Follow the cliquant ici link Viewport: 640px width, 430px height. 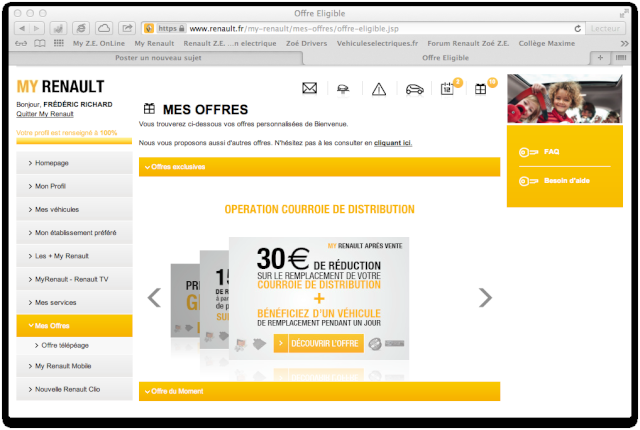(x=393, y=143)
